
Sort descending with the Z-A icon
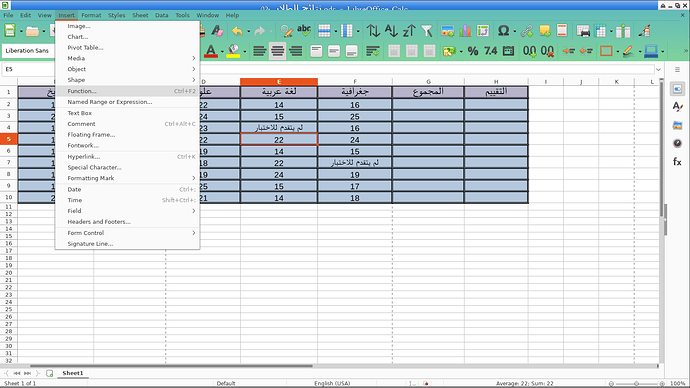click(409, 31)
